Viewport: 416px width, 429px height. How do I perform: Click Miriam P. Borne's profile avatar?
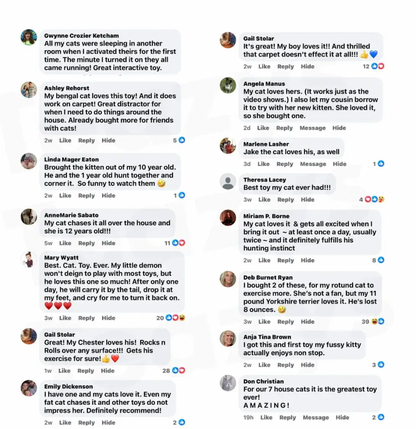228,218
